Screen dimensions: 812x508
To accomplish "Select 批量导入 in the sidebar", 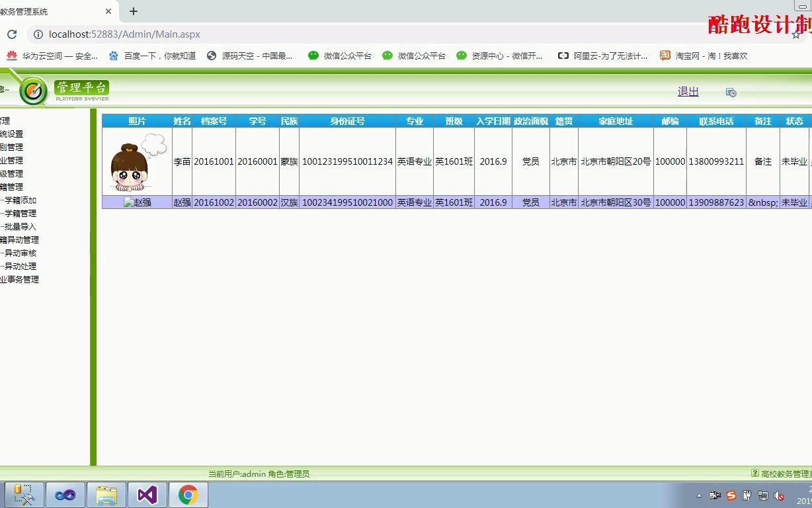I will [22, 226].
